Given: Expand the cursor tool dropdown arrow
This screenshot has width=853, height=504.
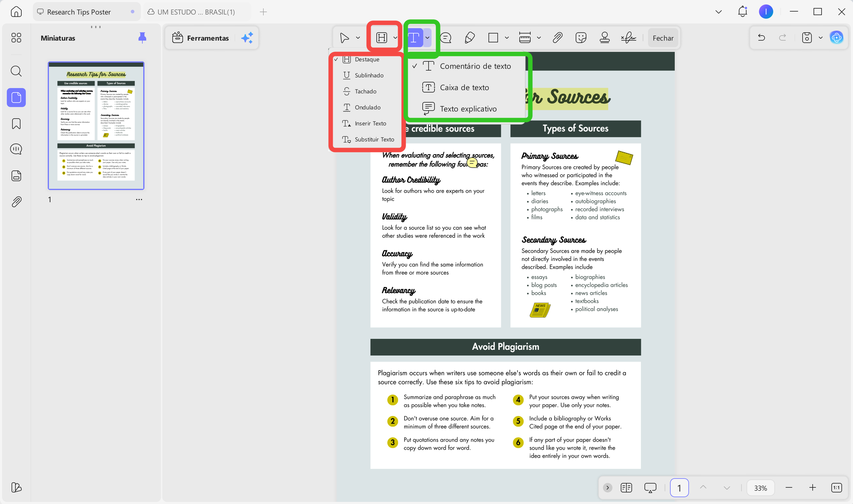Looking at the screenshot, I should (x=358, y=38).
